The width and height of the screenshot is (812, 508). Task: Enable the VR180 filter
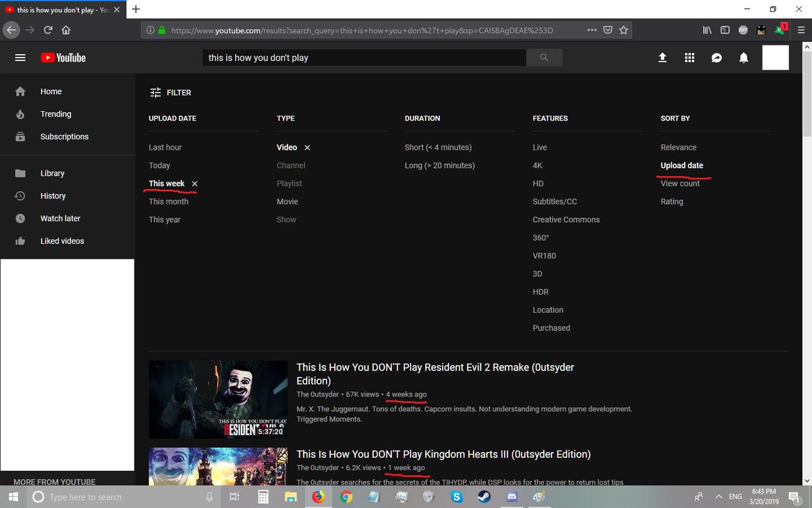click(x=544, y=256)
